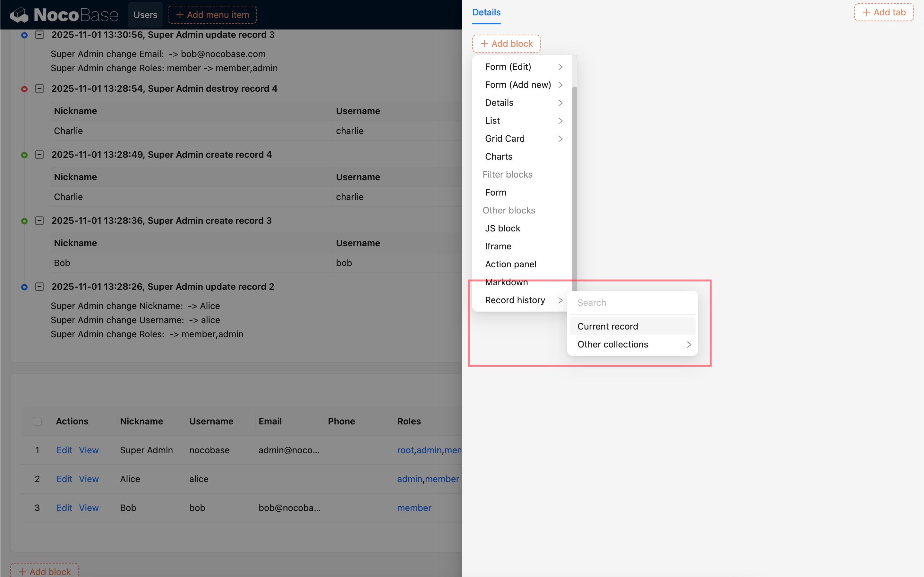Collapse the 13:28:49 create record 4 entry

pyautogui.click(x=39, y=155)
